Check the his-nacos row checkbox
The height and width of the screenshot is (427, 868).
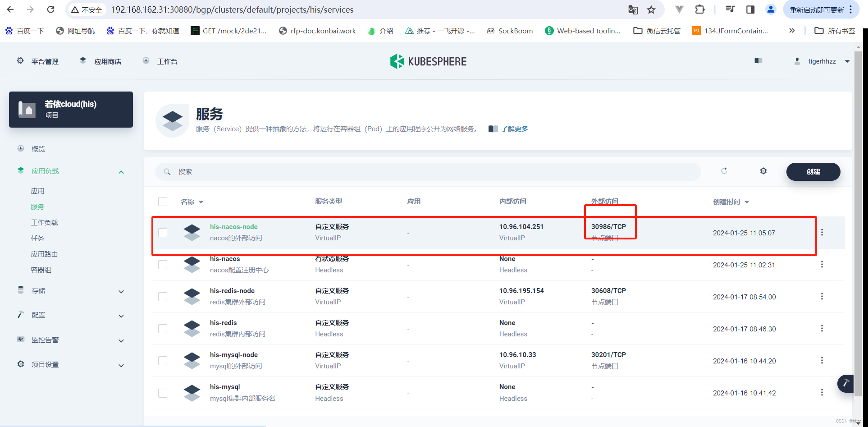(163, 265)
